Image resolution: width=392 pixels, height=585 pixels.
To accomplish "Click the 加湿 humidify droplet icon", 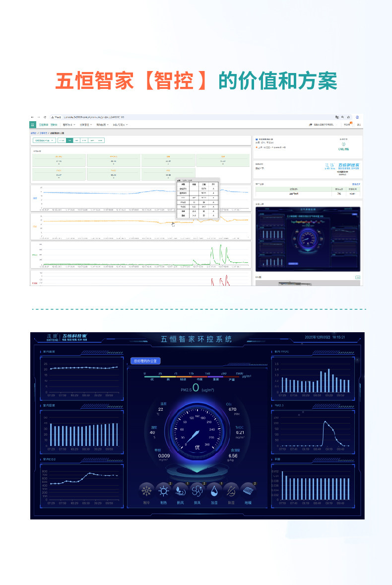I will coord(214,491).
